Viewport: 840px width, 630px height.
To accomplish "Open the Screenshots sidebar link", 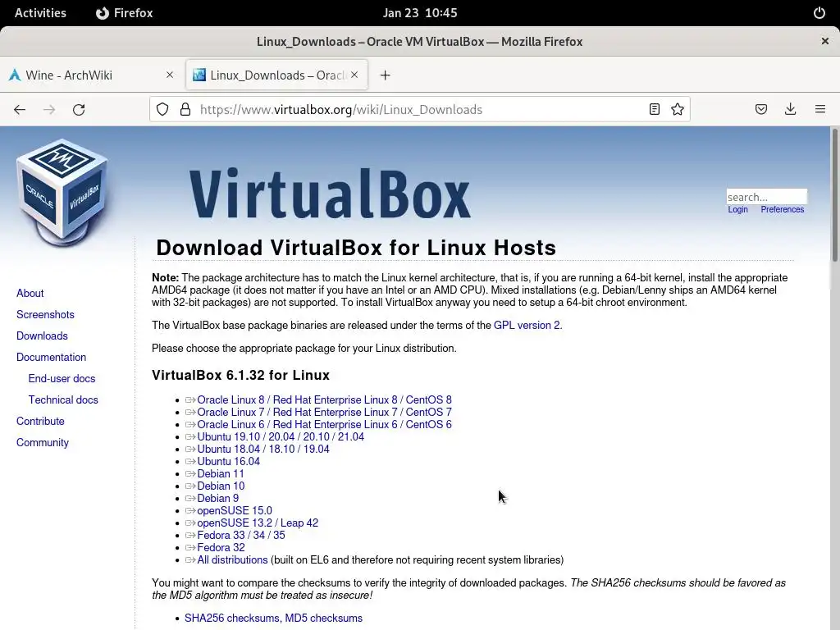I will 46,314.
